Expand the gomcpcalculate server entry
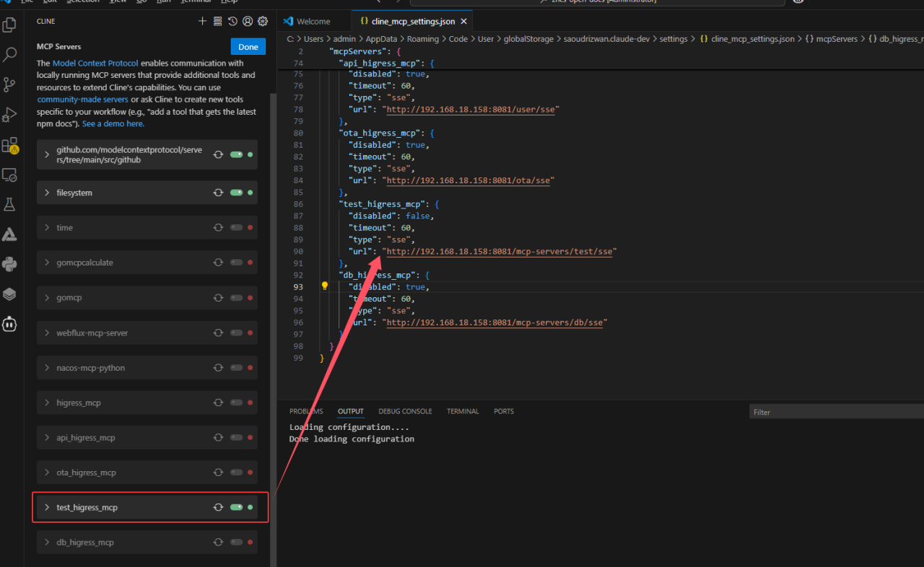The height and width of the screenshot is (567, 924). click(47, 263)
